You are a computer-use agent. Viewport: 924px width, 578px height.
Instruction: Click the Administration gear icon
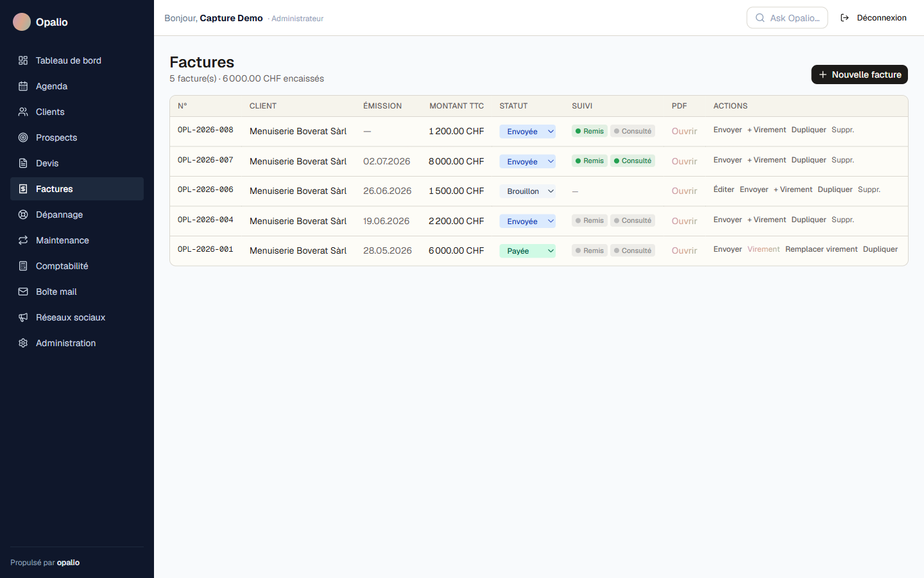23,343
